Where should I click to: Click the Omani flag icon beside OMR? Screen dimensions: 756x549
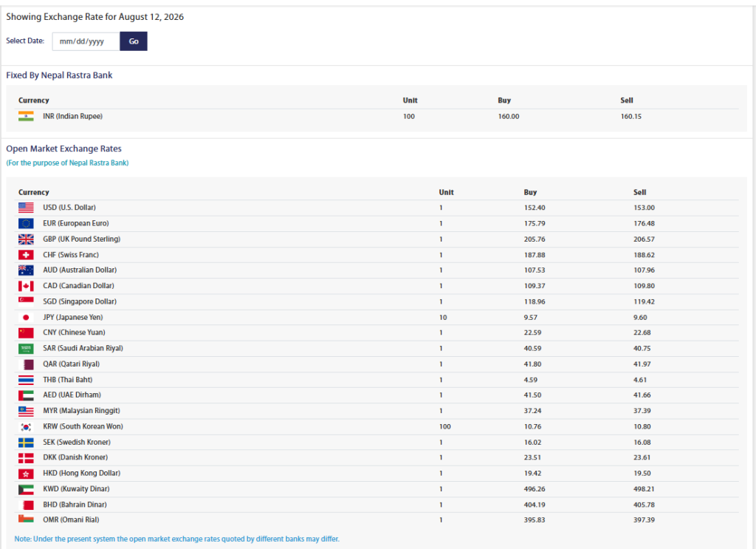click(26, 519)
